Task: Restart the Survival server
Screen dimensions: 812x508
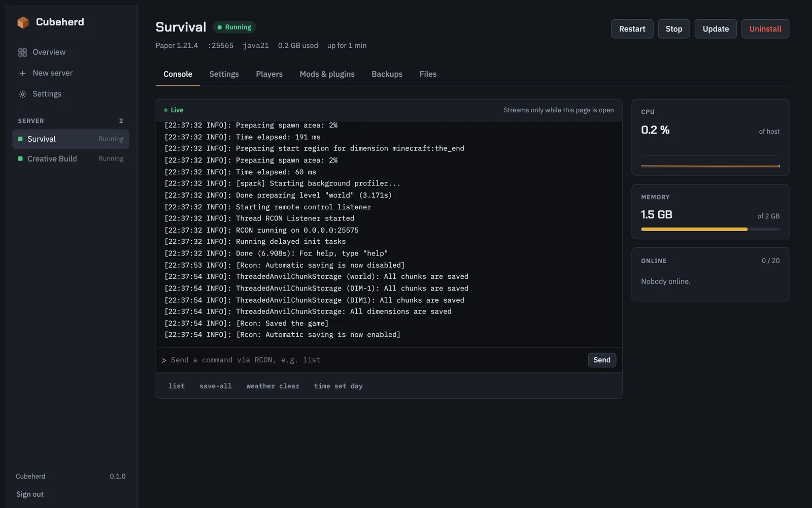Action: (632, 29)
